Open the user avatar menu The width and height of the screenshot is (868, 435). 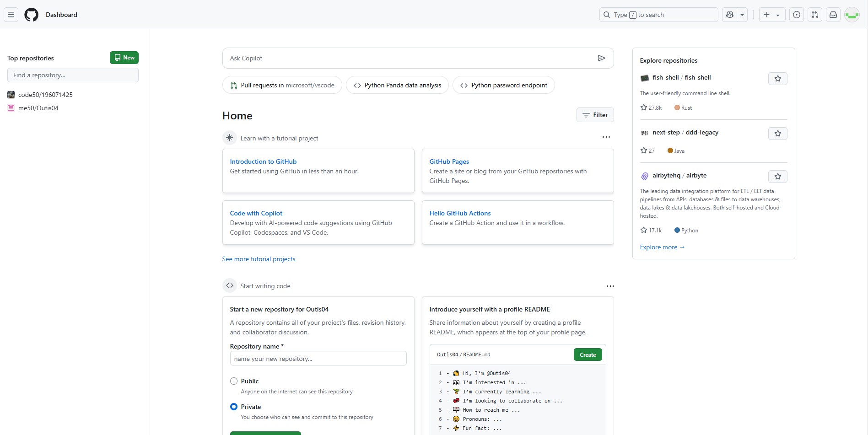point(852,15)
